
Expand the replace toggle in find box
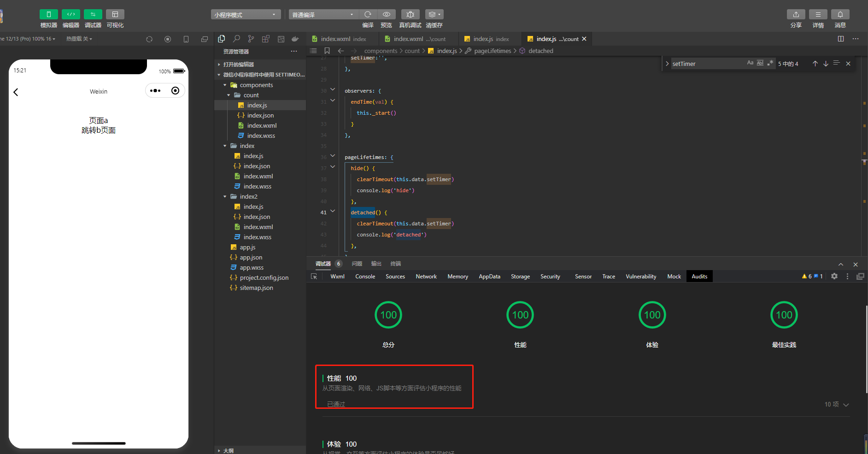(x=667, y=64)
